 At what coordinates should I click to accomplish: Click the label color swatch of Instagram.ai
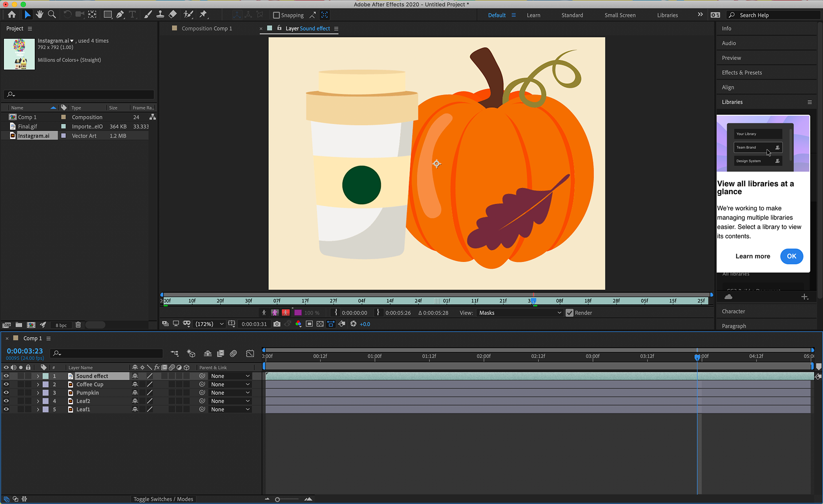(x=63, y=136)
